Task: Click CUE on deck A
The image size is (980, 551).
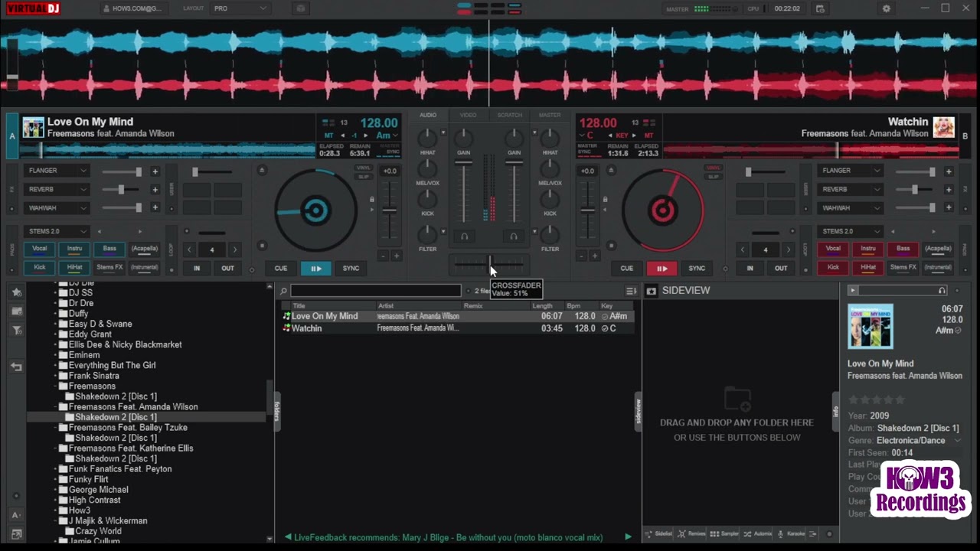Action: pyautogui.click(x=281, y=269)
